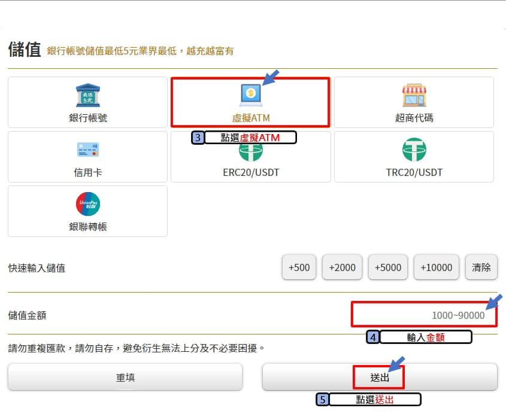Tap the +5000 quick amount button
The image size is (506, 420).
pos(387,267)
